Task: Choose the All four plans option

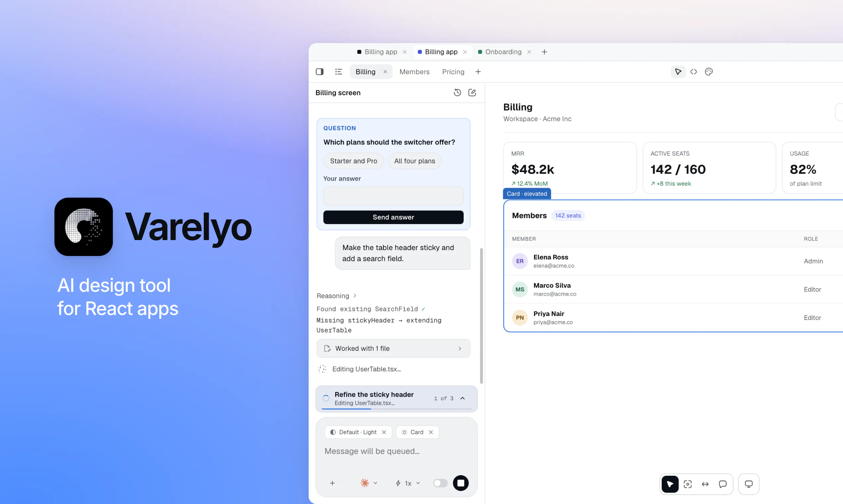Action: pos(414,161)
